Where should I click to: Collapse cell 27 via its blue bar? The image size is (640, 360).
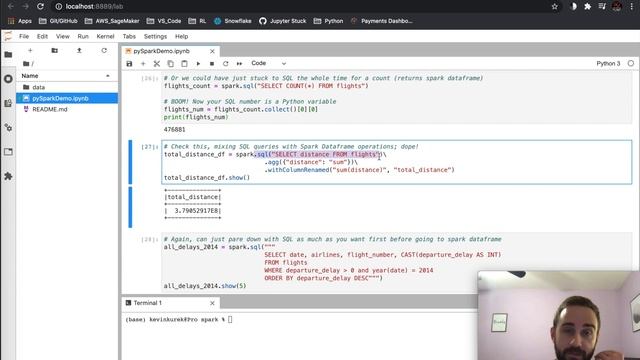[130, 162]
